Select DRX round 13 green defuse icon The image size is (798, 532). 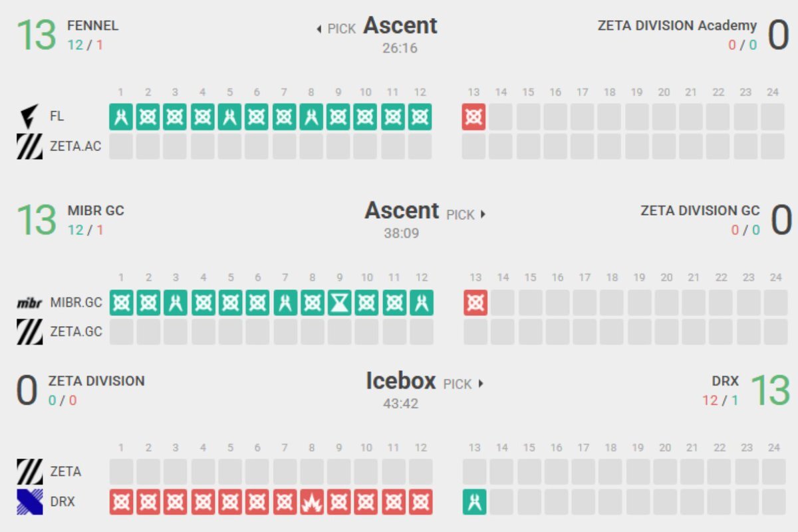[475, 502]
